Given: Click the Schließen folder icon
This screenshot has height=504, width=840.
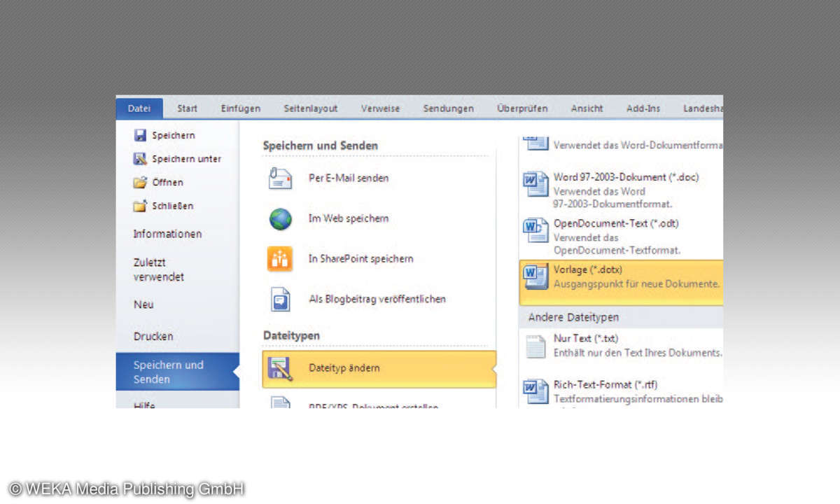Looking at the screenshot, I should 140,206.
